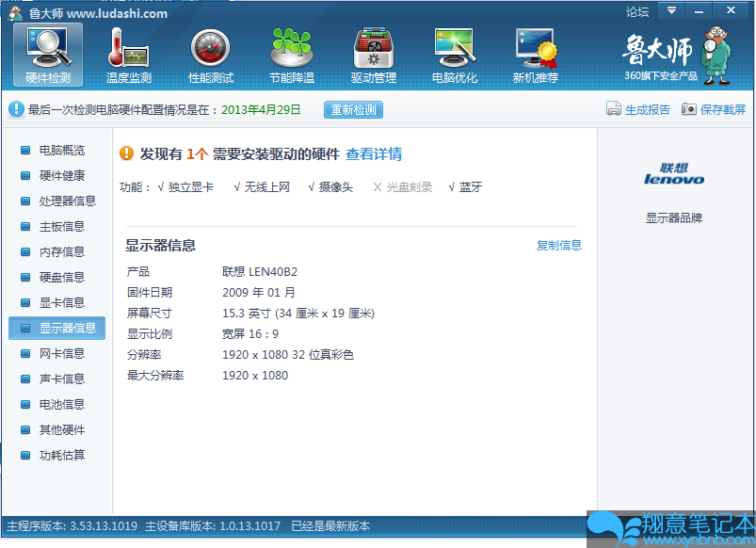Click the 显示器信息 section heading

[161, 245]
